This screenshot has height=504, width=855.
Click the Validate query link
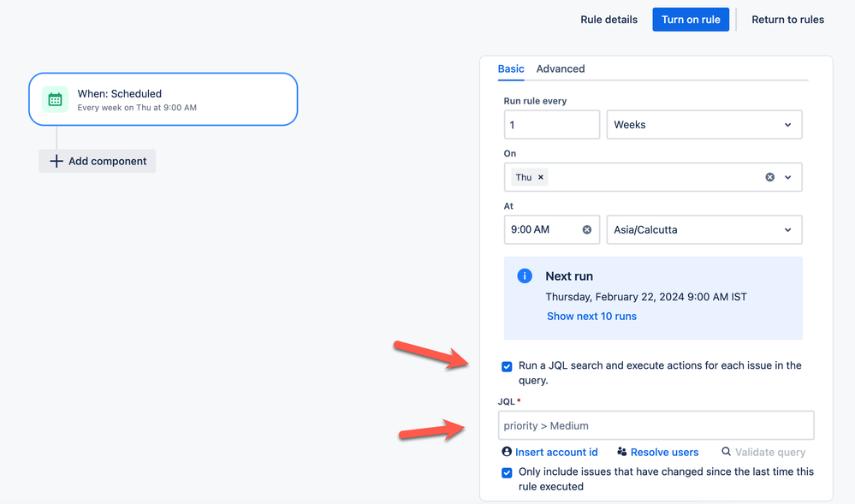pyautogui.click(x=770, y=452)
